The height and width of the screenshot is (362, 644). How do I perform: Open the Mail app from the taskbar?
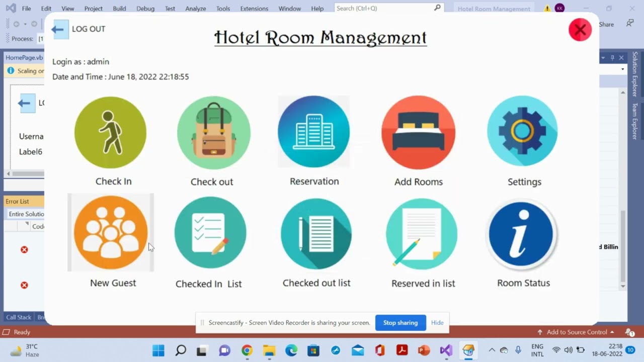(x=358, y=350)
